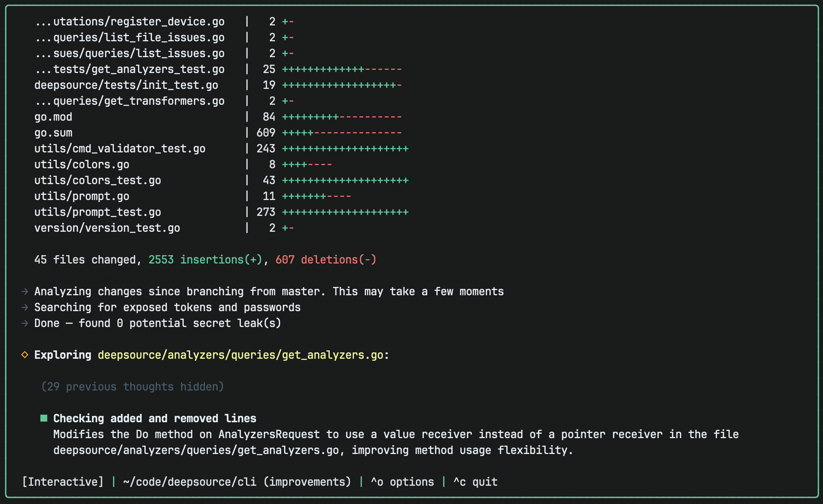The width and height of the screenshot is (823, 504).
Task: Click the ^c quit shortcut
Action: pyautogui.click(x=475, y=482)
